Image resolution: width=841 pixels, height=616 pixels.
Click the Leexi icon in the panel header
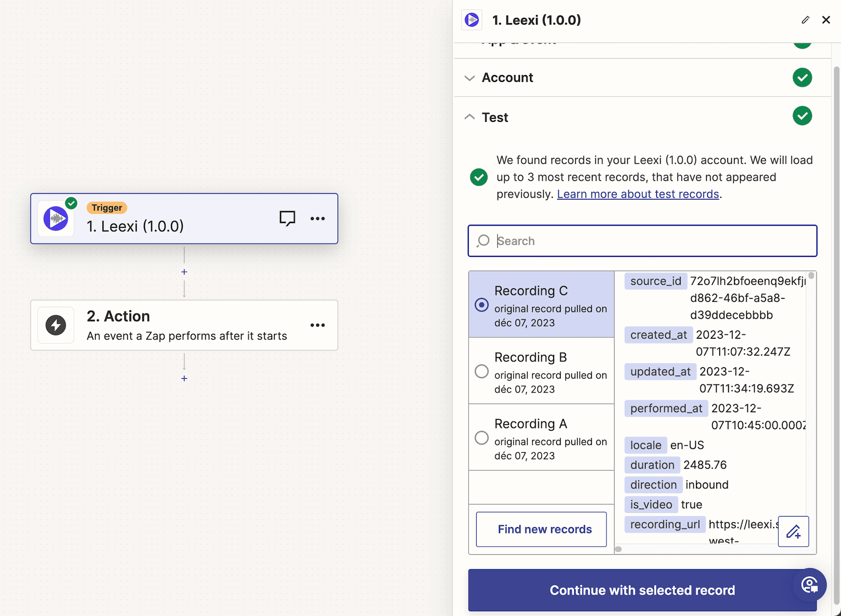[x=471, y=20]
